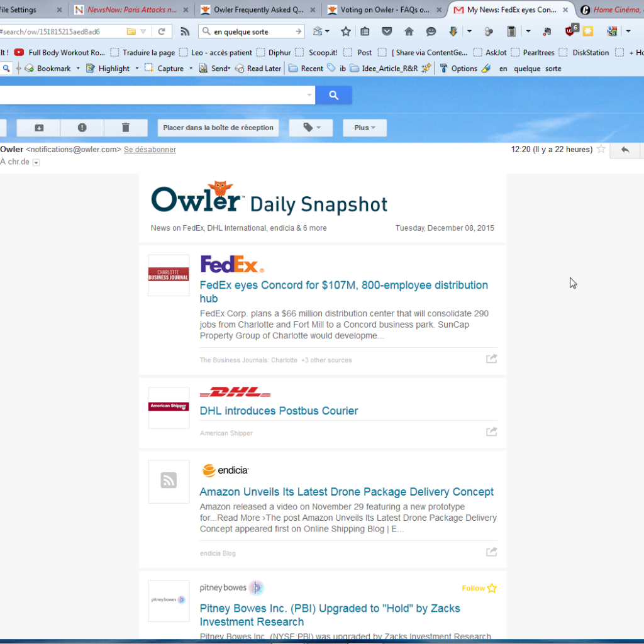Report spam with exclamation icon
This screenshot has height=644, width=644.
(x=82, y=128)
